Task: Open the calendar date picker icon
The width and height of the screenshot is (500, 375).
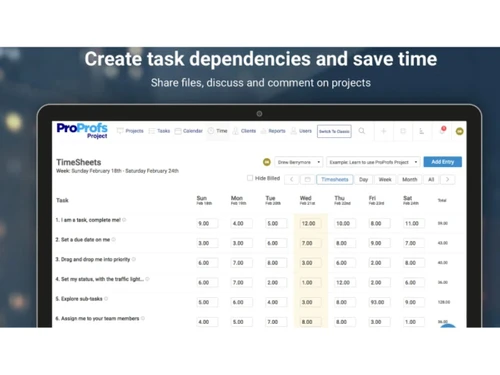Action: (307, 179)
